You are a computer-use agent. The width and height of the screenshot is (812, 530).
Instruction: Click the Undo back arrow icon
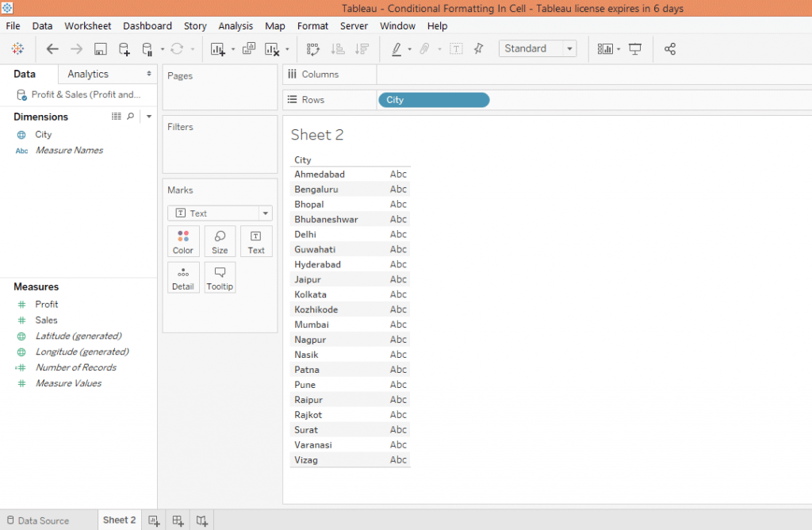(52, 49)
